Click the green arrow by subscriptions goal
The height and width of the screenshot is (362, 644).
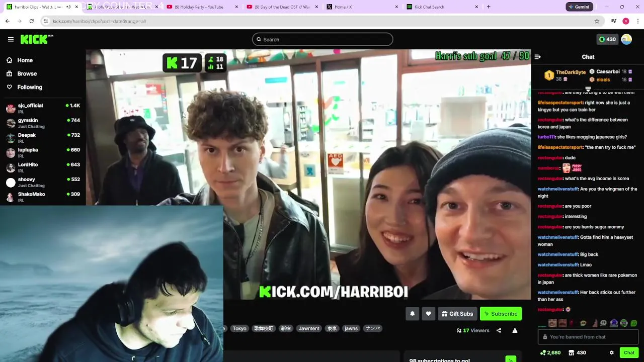[x=511, y=359]
